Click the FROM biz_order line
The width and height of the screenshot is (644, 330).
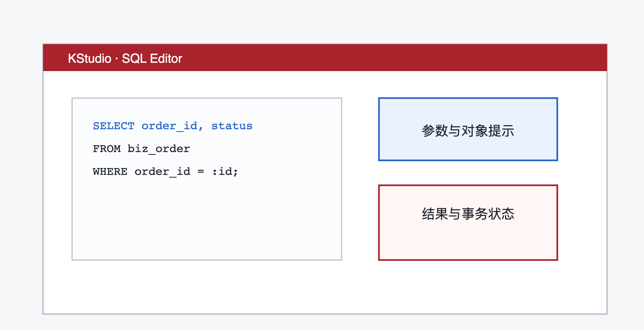pyautogui.click(x=141, y=149)
